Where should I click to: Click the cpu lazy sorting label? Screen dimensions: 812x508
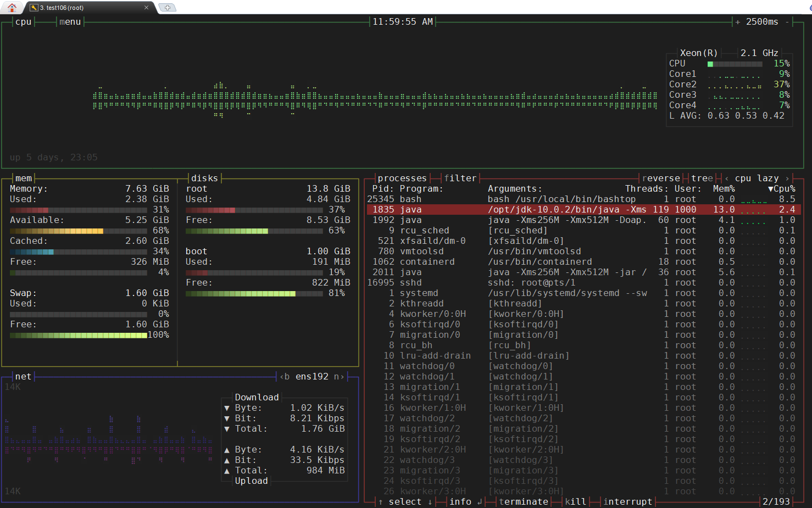[x=757, y=178]
